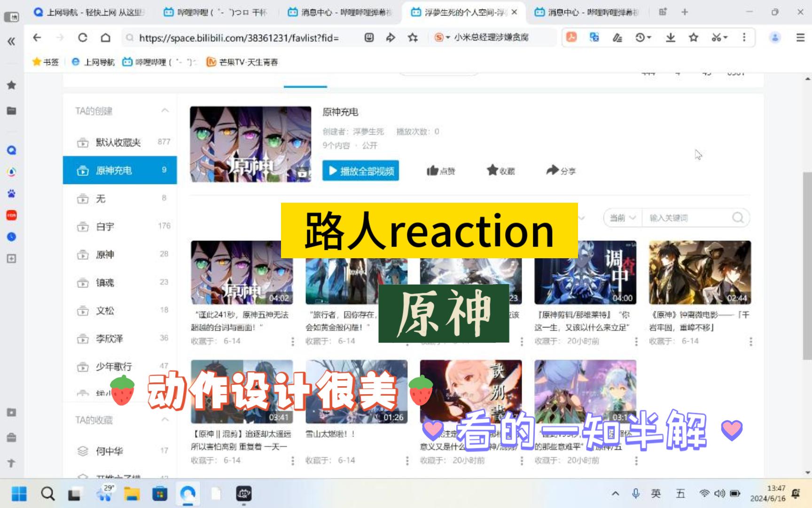
Task: Open taskbar search magnifier
Action: (x=47, y=494)
